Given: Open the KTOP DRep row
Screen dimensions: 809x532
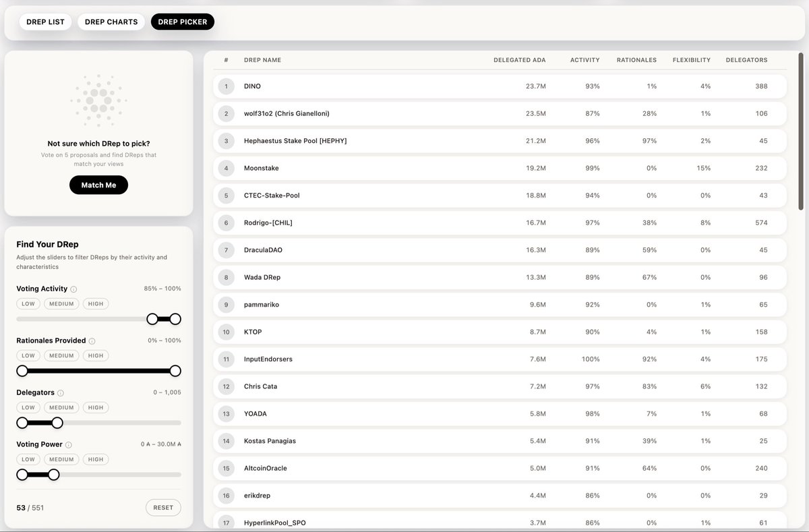Looking at the screenshot, I should (500, 332).
